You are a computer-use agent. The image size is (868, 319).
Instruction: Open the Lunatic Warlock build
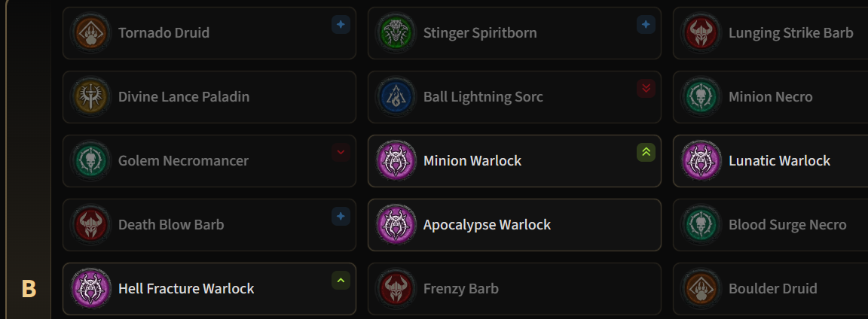pyautogui.click(x=771, y=161)
